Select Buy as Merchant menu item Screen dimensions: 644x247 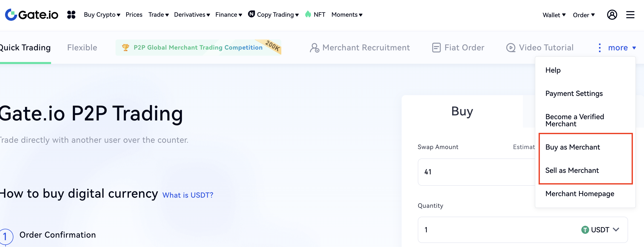point(572,147)
